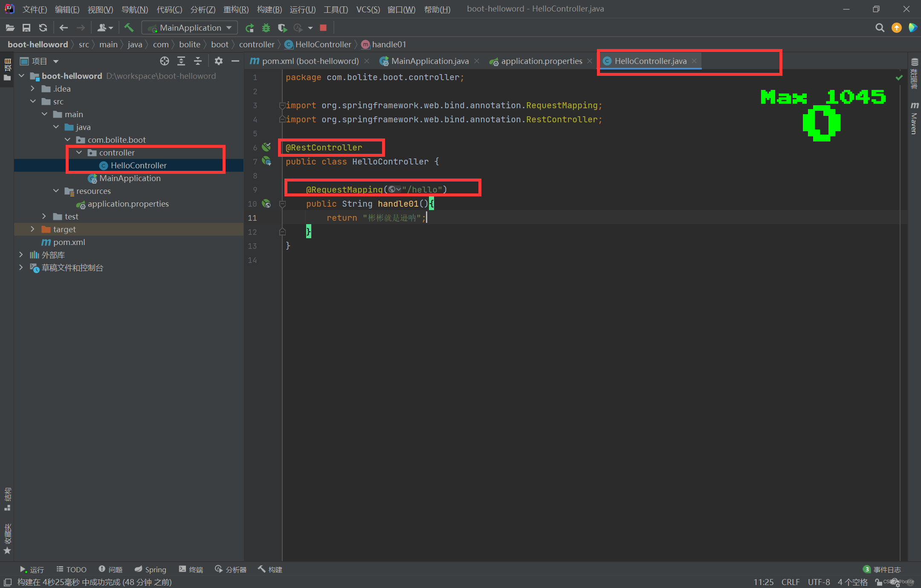This screenshot has height=588, width=921.
Task: Switch to the MainApplication.java tab
Action: pyautogui.click(x=430, y=61)
